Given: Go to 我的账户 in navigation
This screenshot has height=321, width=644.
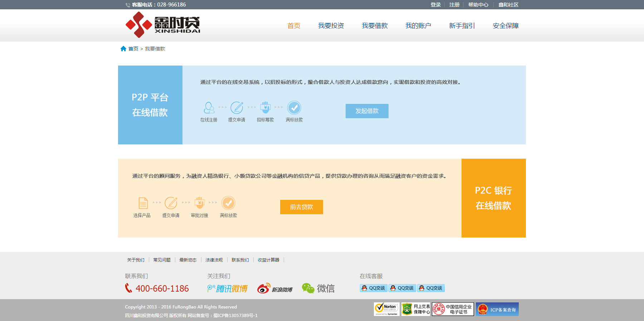Looking at the screenshot, I should pos(418,26).
